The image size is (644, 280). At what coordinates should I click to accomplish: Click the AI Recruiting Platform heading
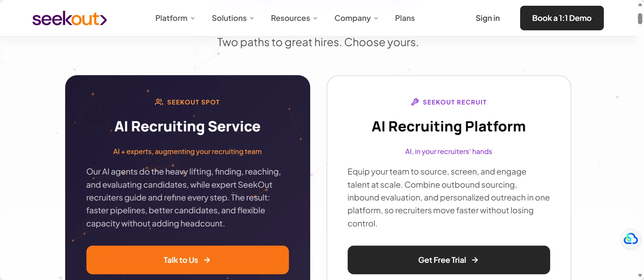pyautogui.click(x=449, y=127)
